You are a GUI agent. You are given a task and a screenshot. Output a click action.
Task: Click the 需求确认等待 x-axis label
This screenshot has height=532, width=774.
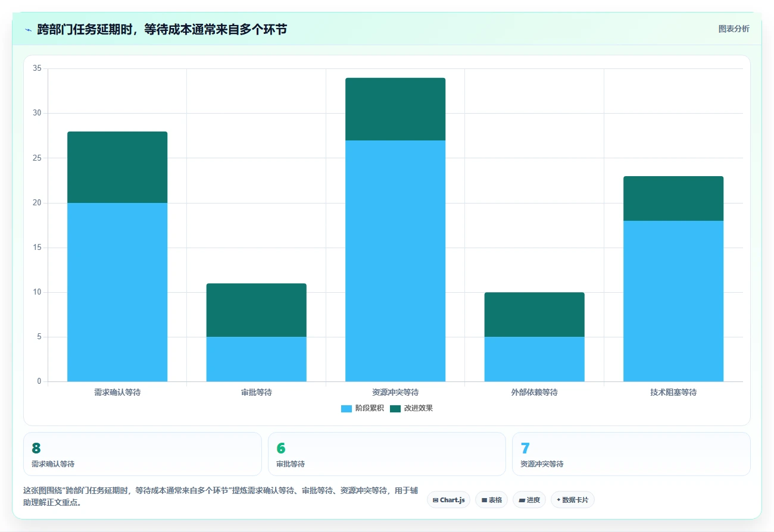[x=117, y=393]
